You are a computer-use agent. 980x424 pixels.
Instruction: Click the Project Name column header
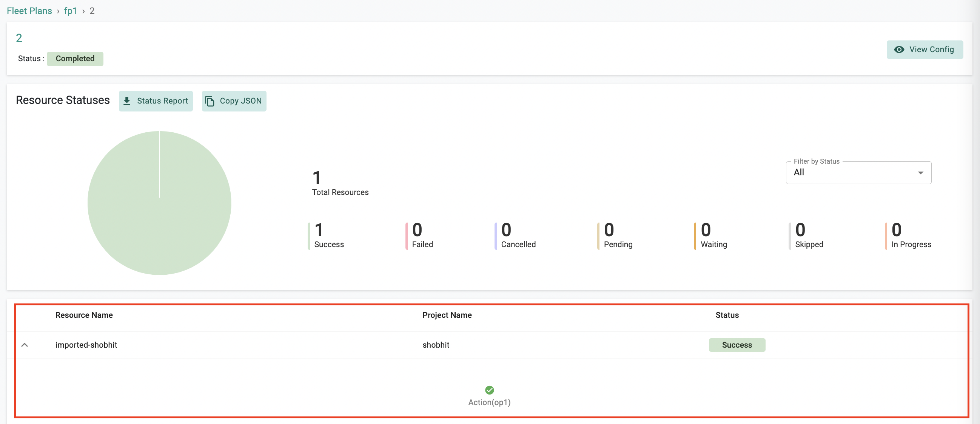[447, 315]
